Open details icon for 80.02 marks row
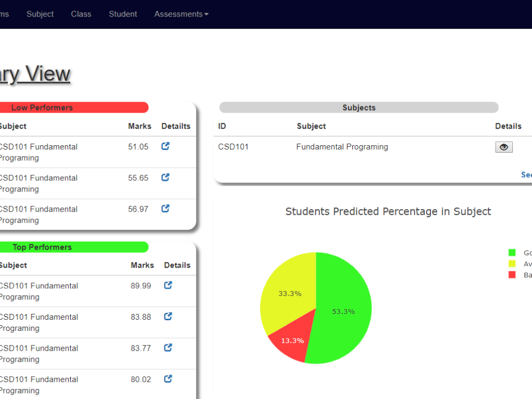 [168, 379]
